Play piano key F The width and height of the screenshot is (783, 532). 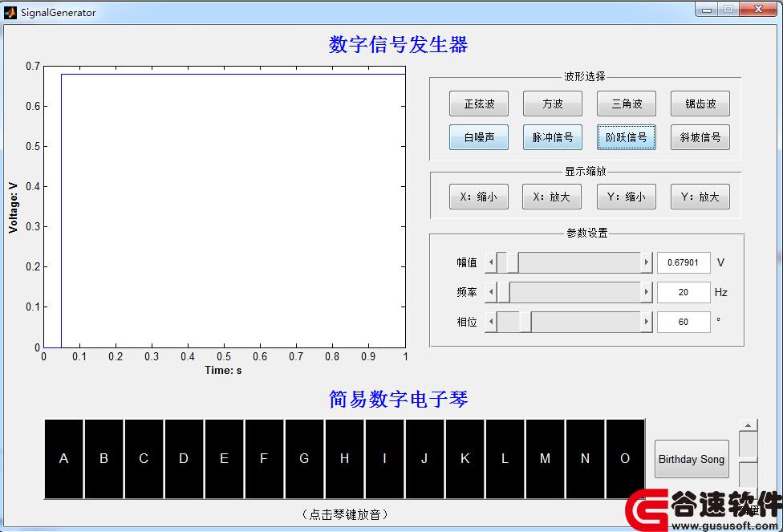click(264, 458)
